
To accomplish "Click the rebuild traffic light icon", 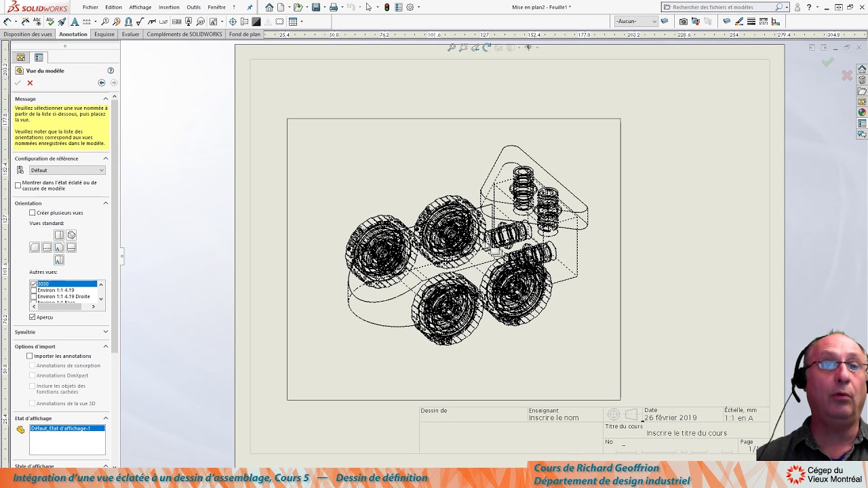I will click(387, 7).
